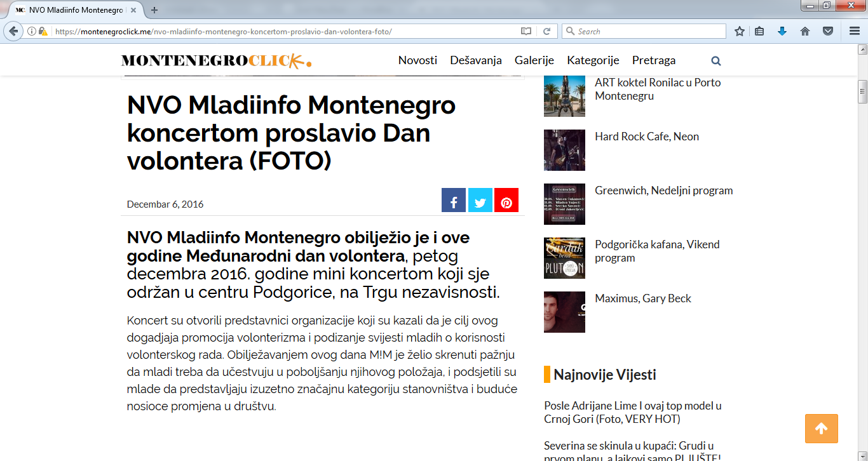
Task: Click the Najnovije Vijesti heading
Action: tap(605, 375)
